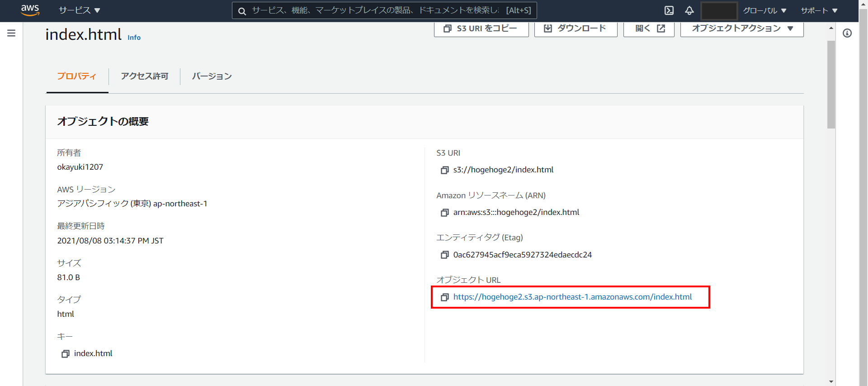Select the region text ap-northeast-1

tap(180, 204)
